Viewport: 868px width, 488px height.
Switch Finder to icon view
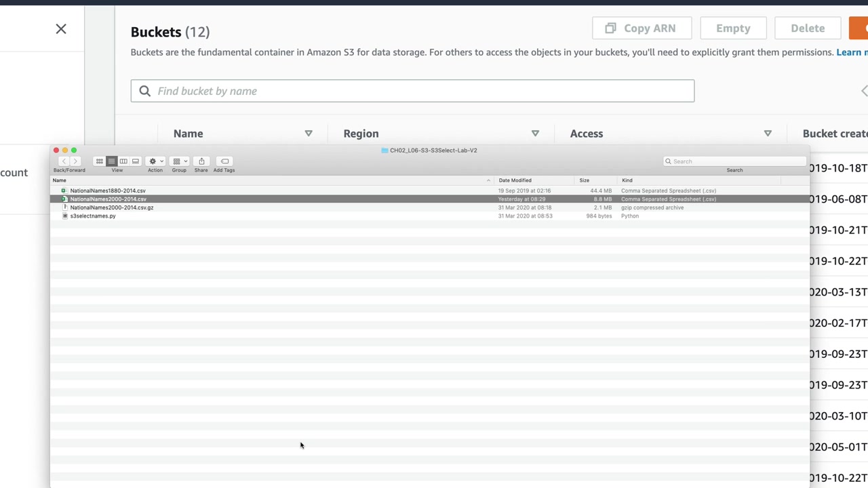[x=100, y=161]
